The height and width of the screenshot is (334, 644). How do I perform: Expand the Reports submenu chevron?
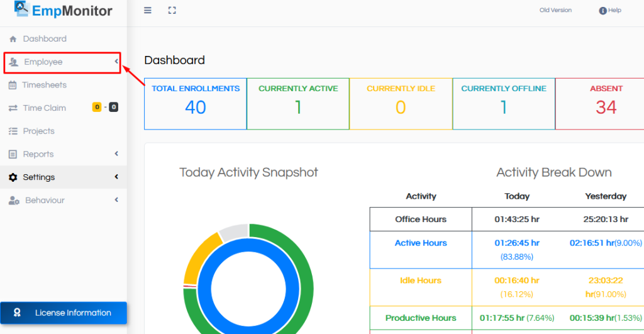coord(116,153)
